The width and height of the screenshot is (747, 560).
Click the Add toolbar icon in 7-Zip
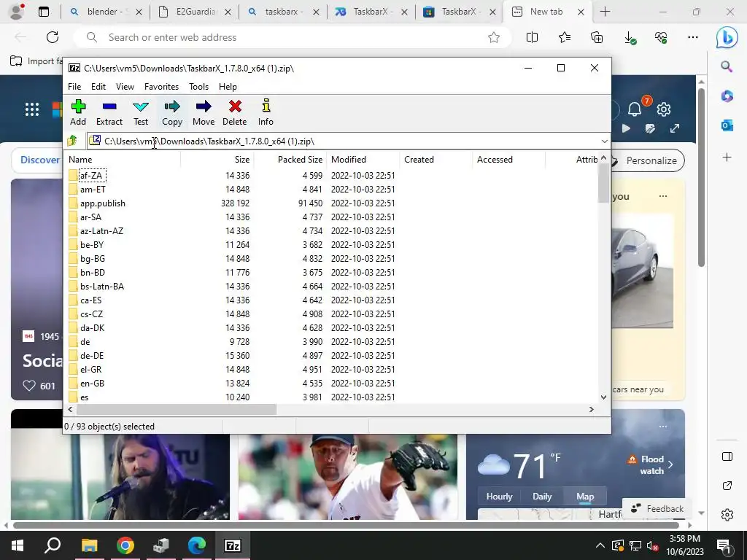pos(78,112)
